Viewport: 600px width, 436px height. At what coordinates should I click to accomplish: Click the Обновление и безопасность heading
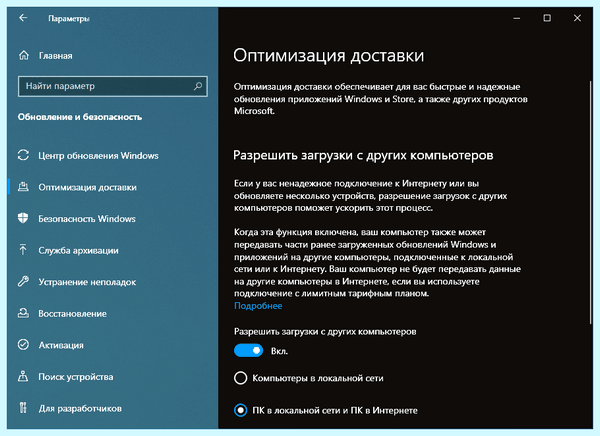[80, 117]
